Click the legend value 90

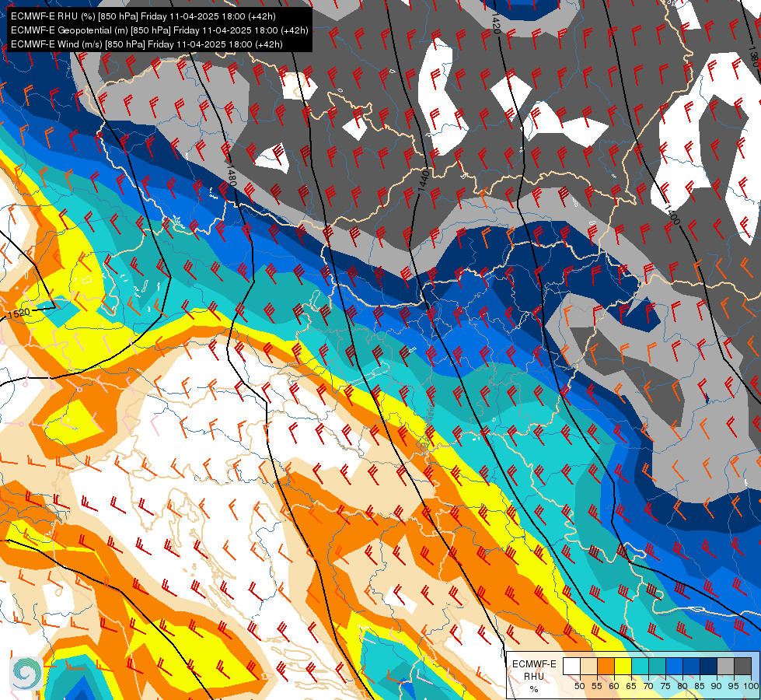[x=717, y=686]
